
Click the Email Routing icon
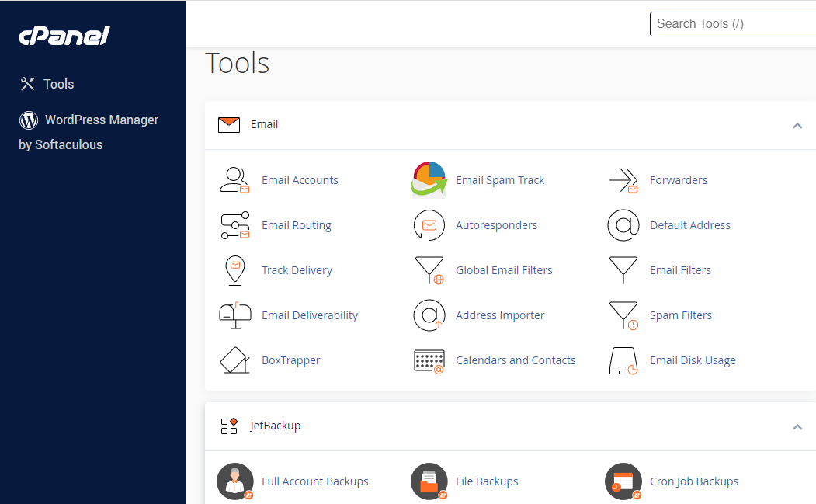click(235, 225)
